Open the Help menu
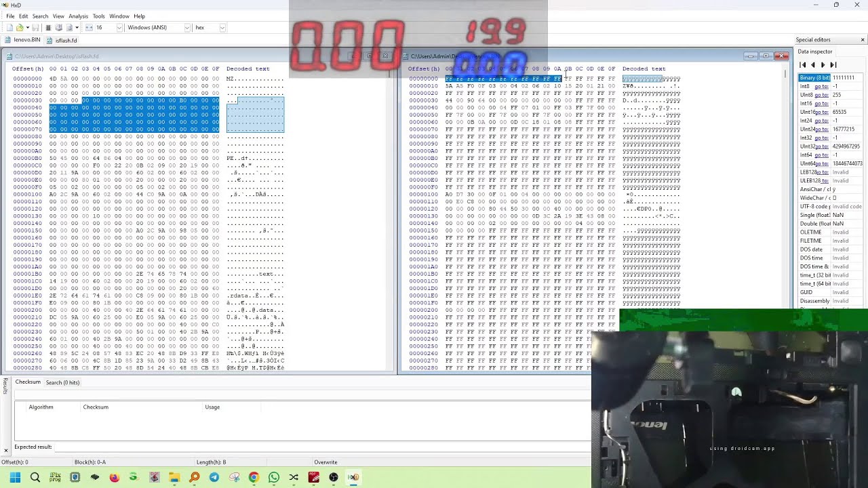This screenshot has height=488, width=868. tap(139, 16)
